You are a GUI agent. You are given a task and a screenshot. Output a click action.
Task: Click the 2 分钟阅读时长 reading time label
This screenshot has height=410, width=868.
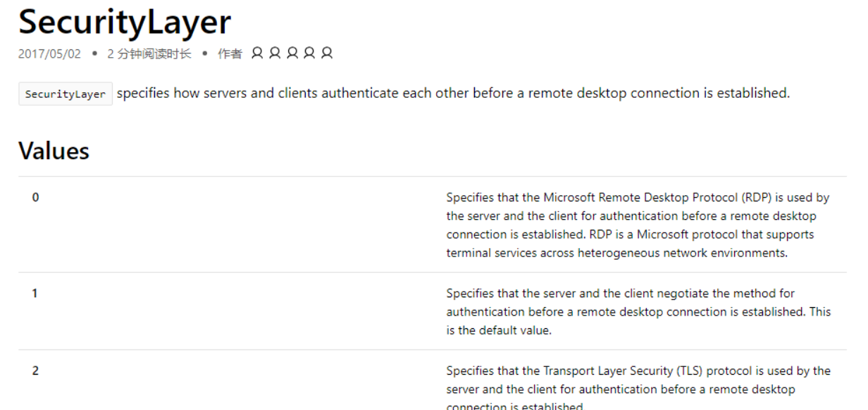pyautogui.click(x=149, y=54)
